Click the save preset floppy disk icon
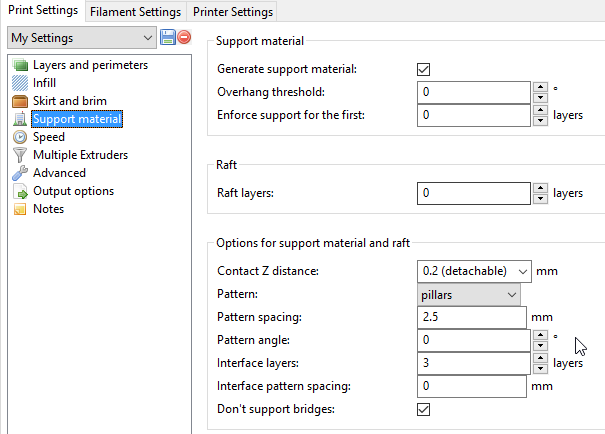 click(x=167, y=38)
